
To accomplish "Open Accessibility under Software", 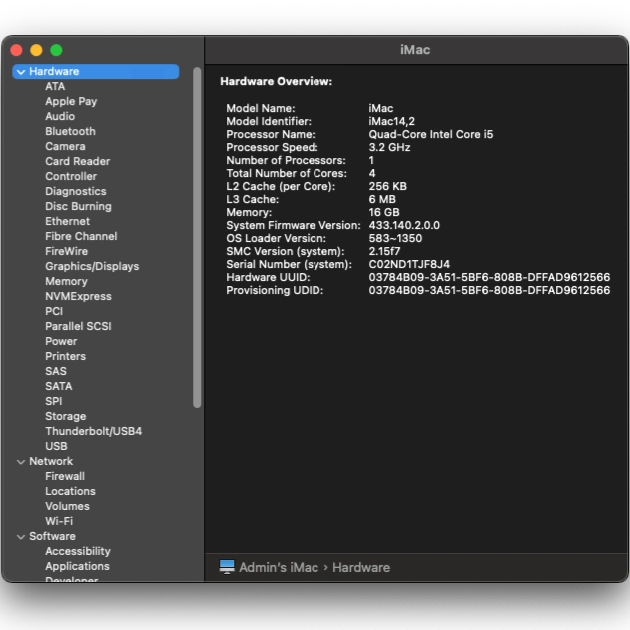I will click(78, 551).
